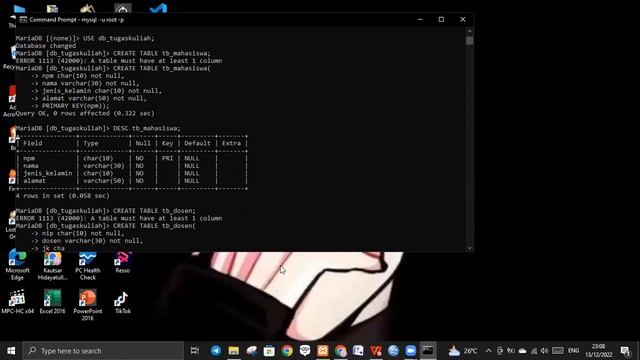Open the Kautsar Hidayatull Chrome profile shortcut
Image resolution: width=640 pixels, height=360 pixels.
[53, 265]
